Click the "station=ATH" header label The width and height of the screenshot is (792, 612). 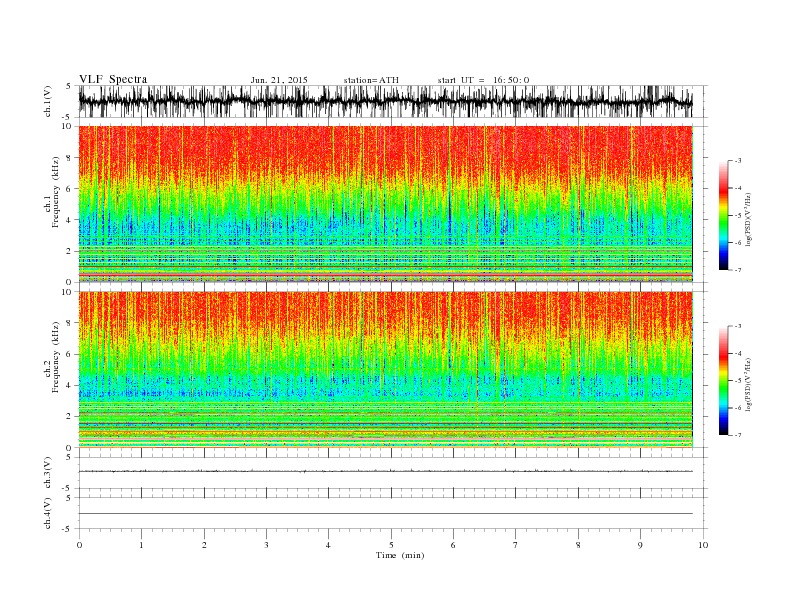(371, 80)
